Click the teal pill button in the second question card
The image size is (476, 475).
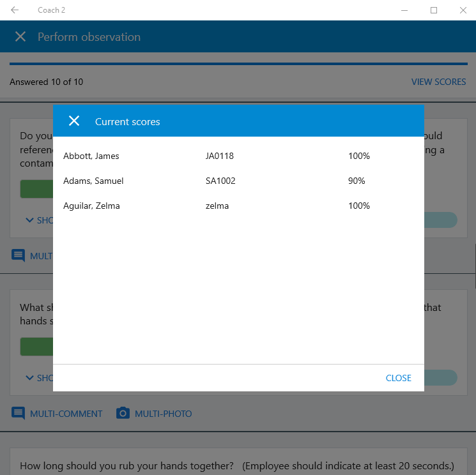(x=441, y=378)
